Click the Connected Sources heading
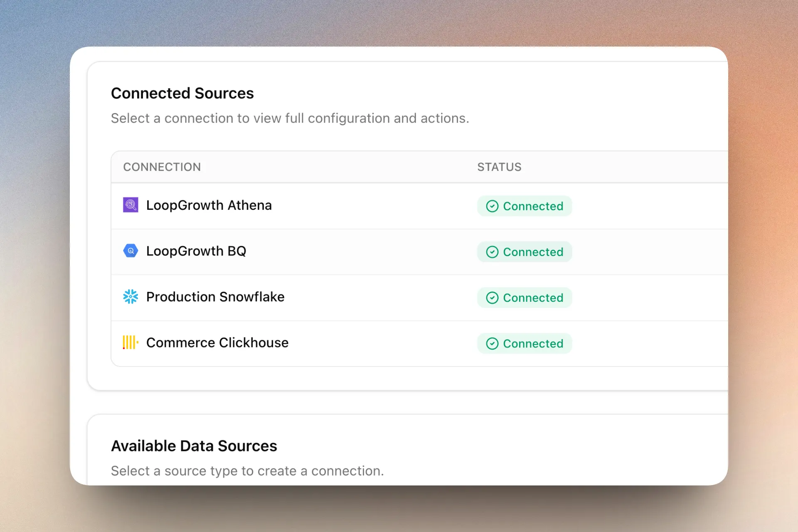The height and width of the screenshot is (532, 798). click(182, 94)
